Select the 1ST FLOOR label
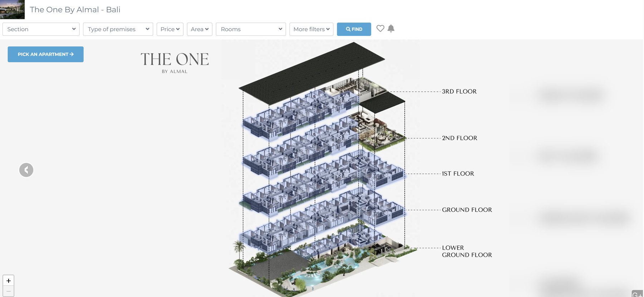644x297 pixels. pyautogui.click(x=458, y=174)
